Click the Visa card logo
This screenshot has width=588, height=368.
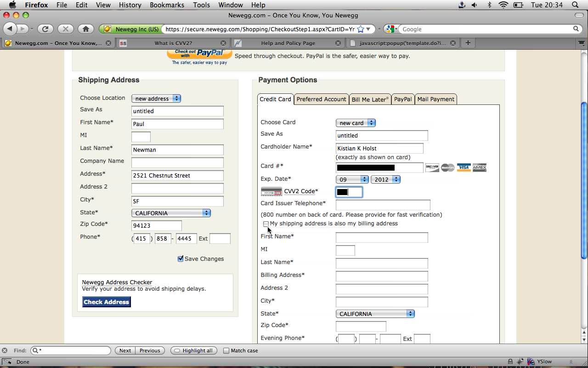[464, 167]
